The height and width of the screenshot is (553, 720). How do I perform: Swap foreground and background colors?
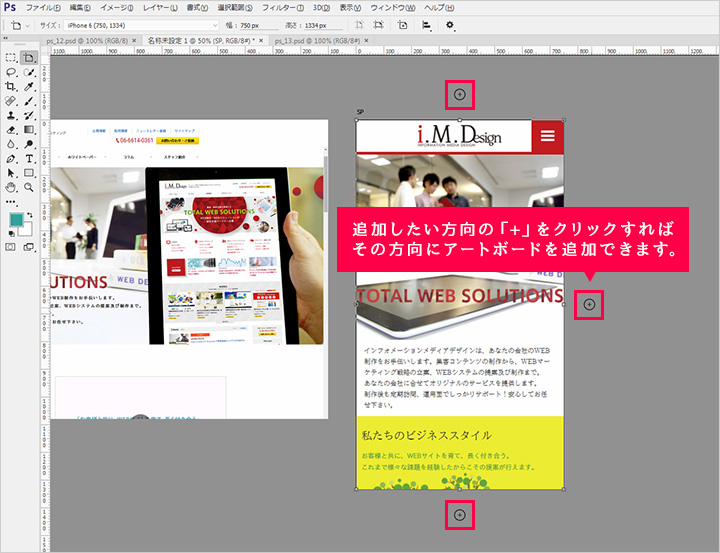point(30,215)
